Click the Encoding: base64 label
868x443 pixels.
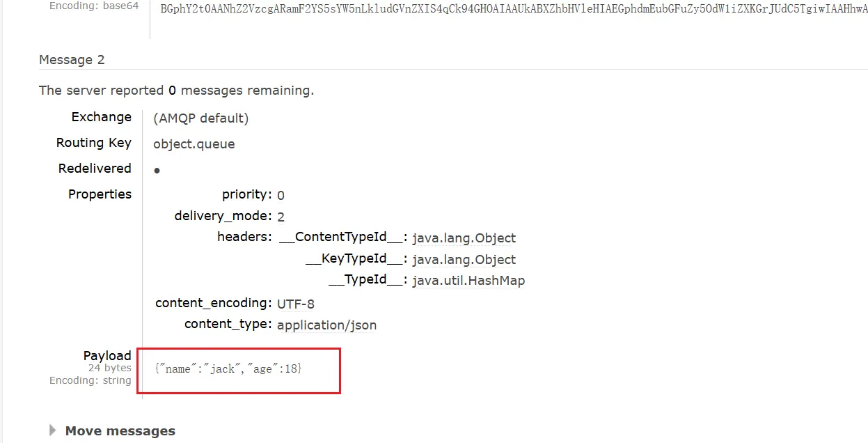pyautogui.click(x=94, y=6)
